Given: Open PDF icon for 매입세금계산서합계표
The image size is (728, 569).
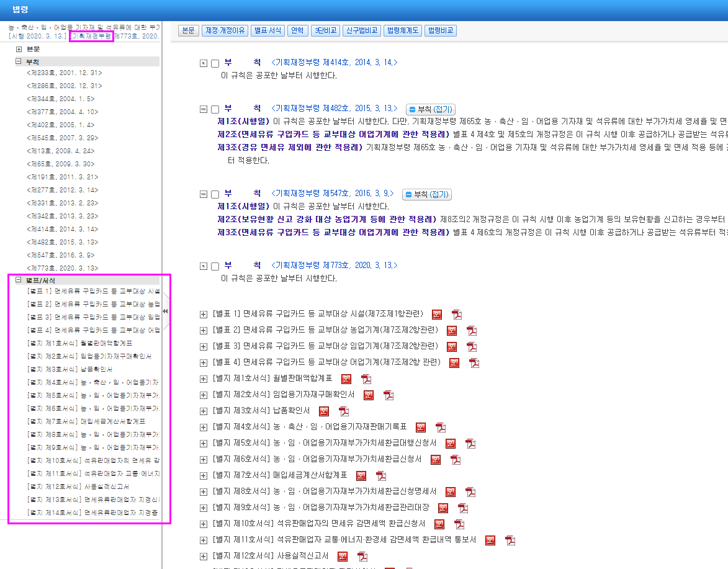Looking at the screenshot, I should tap(381, 476).
